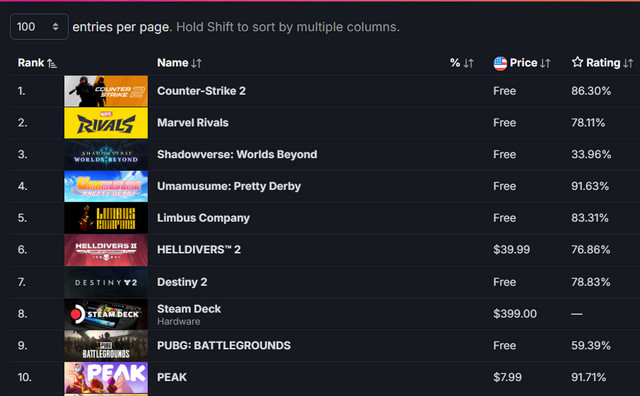Screen dimensions: 640x396
Task: Click the sort arrows next to Rating
Action: [628, 63]
